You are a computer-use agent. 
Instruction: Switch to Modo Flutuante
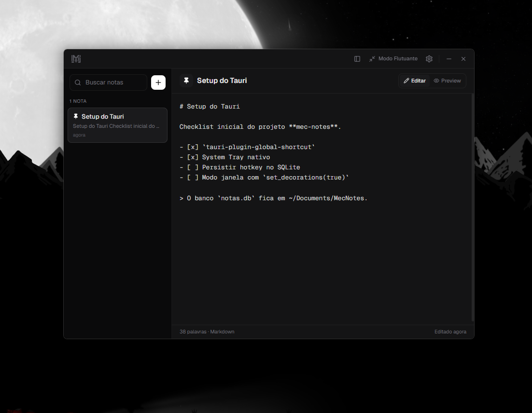393,59
